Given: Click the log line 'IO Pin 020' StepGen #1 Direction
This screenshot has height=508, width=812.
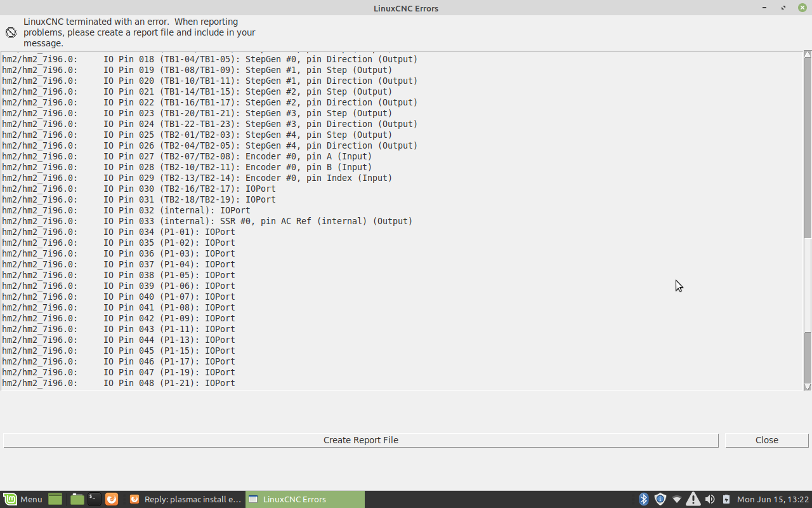Looking at the screenshot, I should tap(210, 81).
